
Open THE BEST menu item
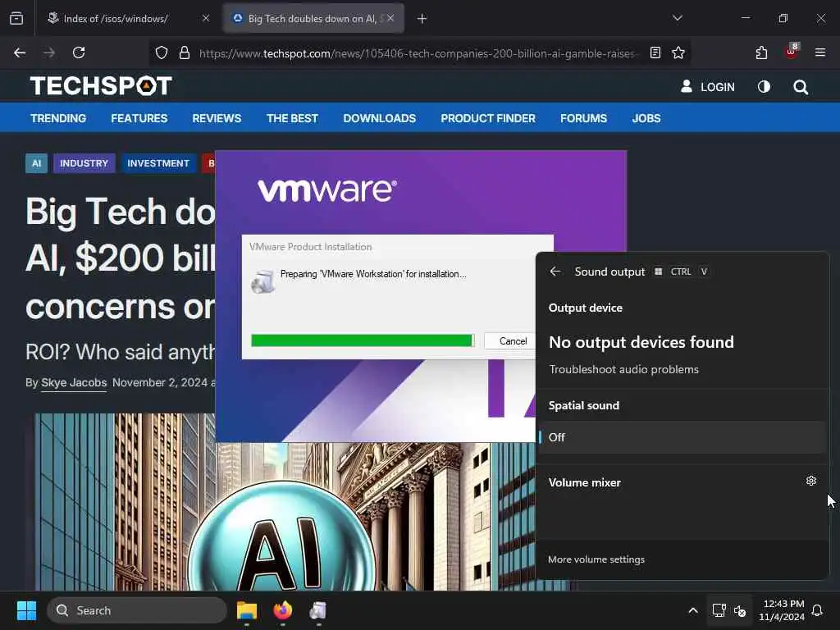coord(293,118)
